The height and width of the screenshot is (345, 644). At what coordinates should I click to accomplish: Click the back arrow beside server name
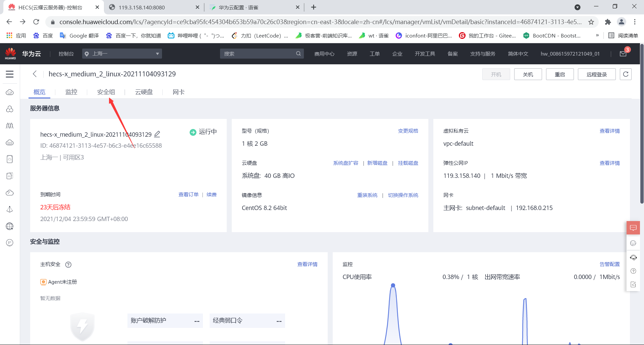35,74
